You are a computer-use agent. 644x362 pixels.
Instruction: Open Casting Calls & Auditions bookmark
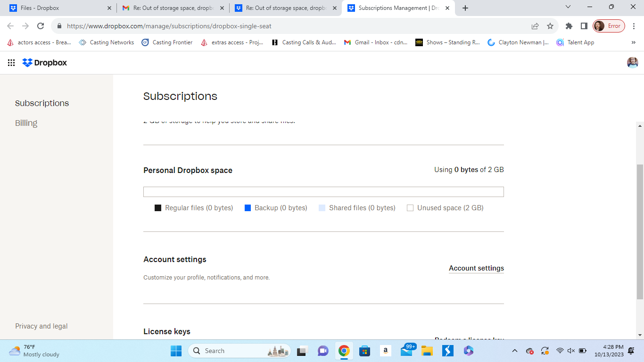pyautogui.click(x=304, y=42)
